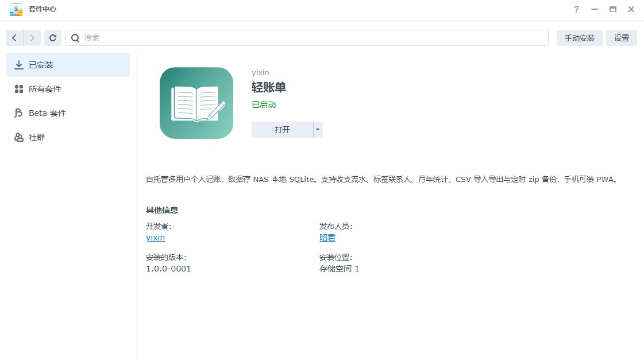Focus the 搜索 search field
The width and height of the screenshot is (644, 361).
pyautogui.click(x=306, y=38)
